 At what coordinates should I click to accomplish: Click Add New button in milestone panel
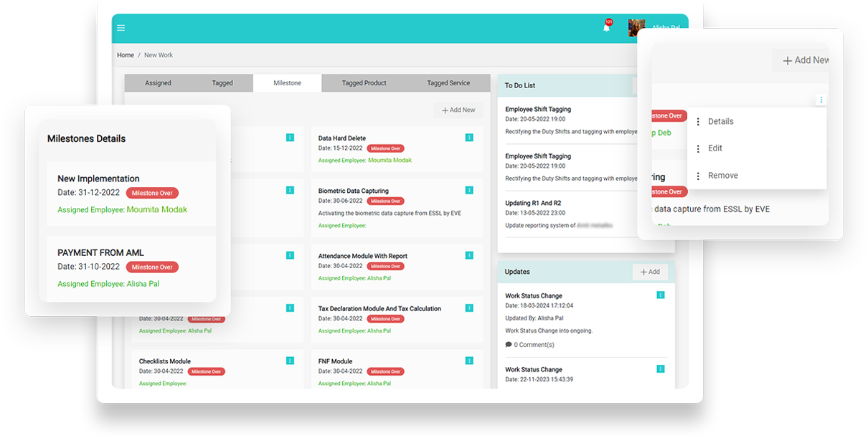point(458,110)
